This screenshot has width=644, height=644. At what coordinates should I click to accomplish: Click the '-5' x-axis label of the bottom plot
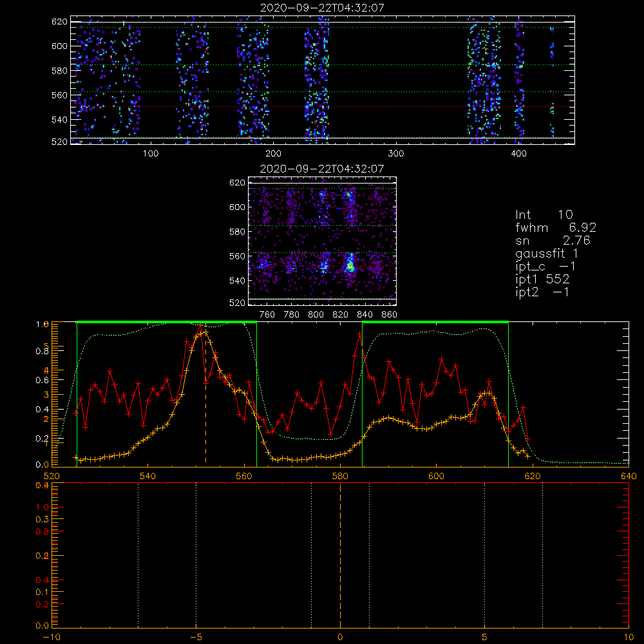[196, 637]
